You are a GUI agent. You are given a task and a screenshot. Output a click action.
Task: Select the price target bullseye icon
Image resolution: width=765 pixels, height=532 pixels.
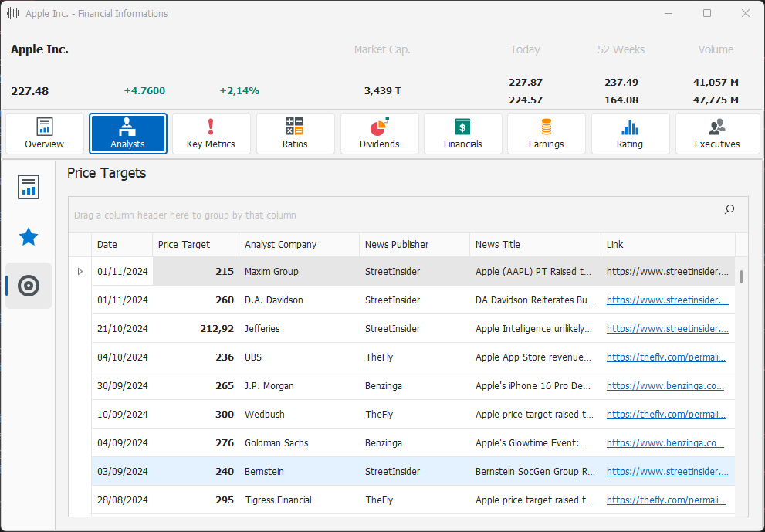29,286
